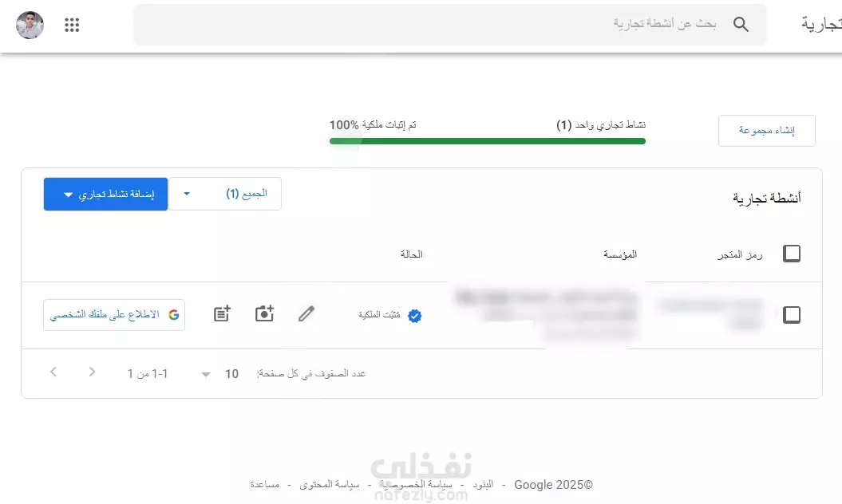Click the user profile avatar
Screen dimensions: 842x504
coord(30,25)
